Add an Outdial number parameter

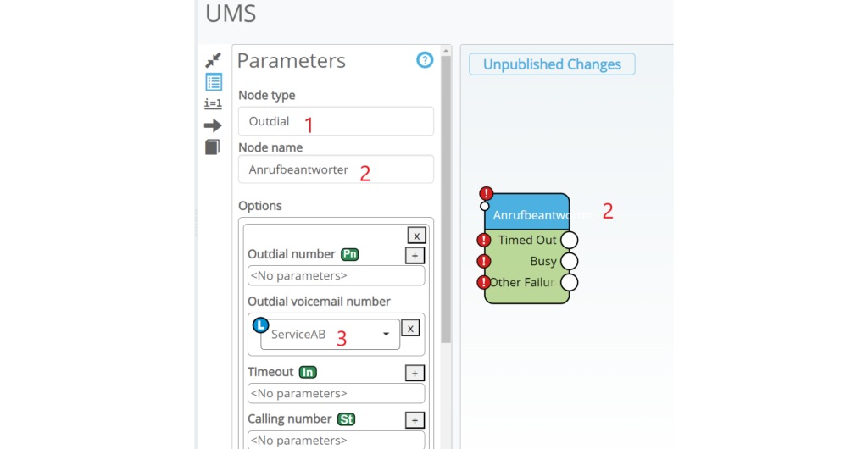pyautogui.click(x=415, y=255)
